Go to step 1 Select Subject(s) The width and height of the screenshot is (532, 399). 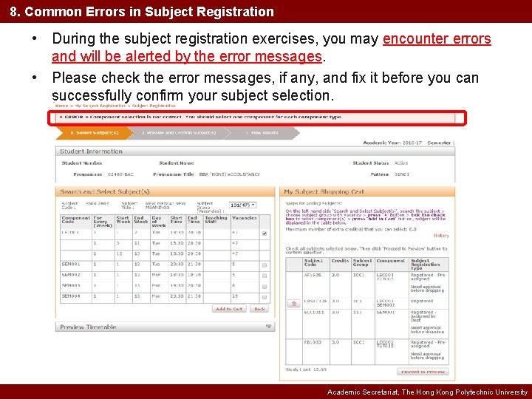[95, 133]
